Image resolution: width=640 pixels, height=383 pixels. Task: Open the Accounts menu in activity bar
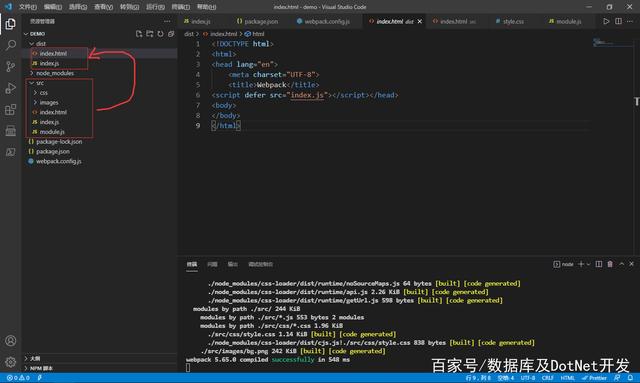11,341
